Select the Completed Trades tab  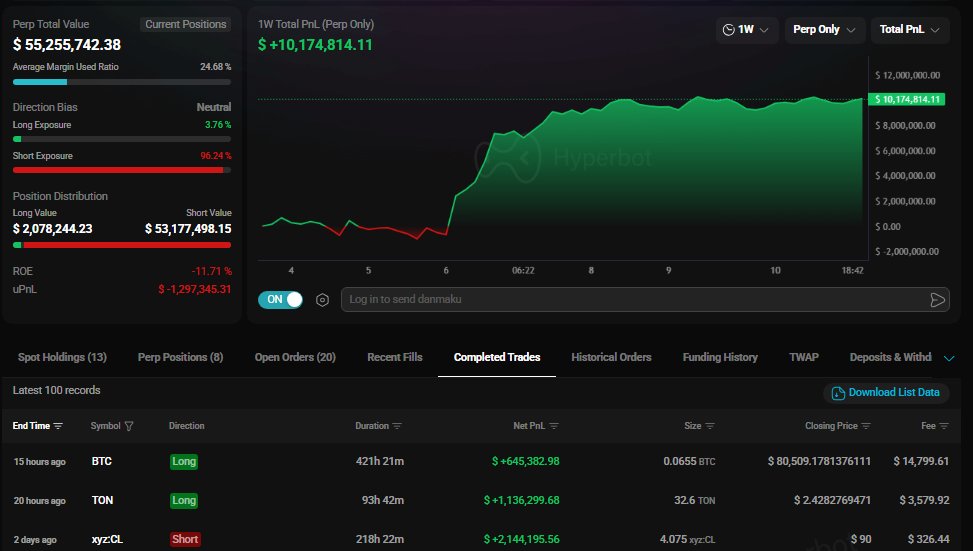pos(496,357)
